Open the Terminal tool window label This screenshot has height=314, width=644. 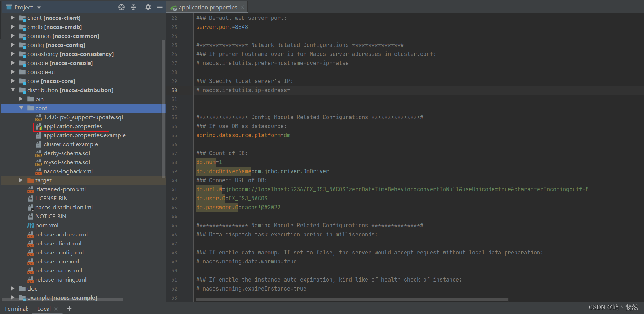click(x=17, y=309)
